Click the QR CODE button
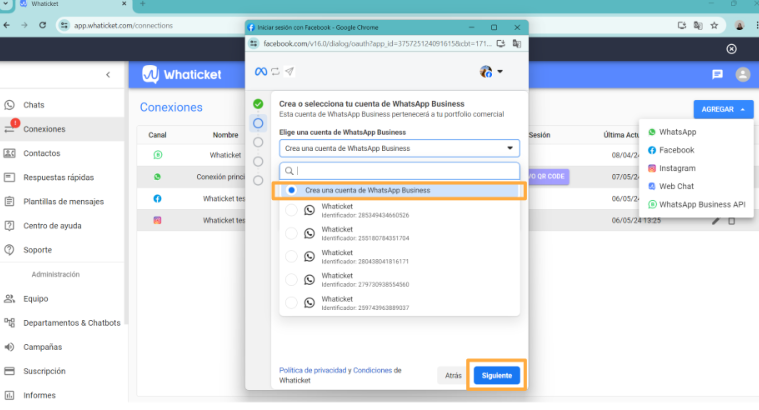 click(x=548, y=176)
